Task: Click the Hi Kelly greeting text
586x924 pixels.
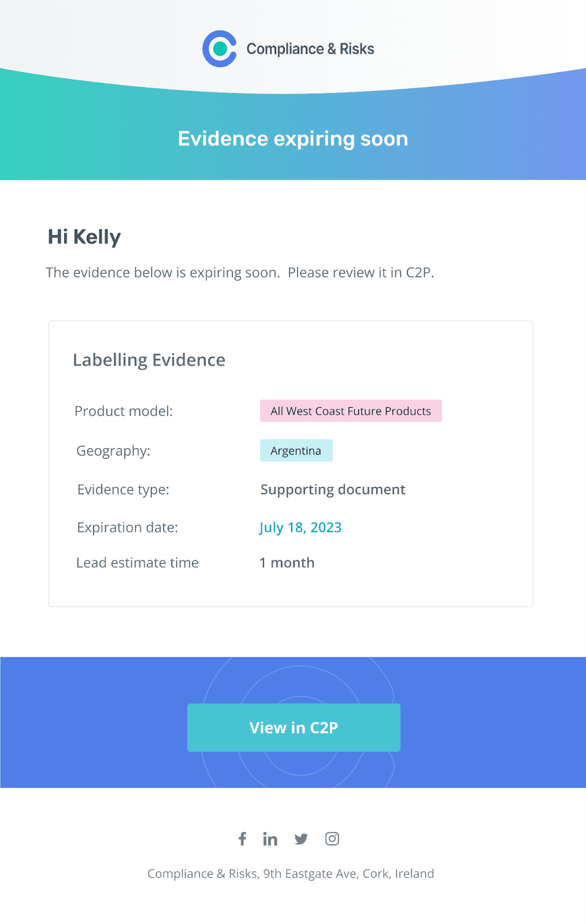Action: 84,237
